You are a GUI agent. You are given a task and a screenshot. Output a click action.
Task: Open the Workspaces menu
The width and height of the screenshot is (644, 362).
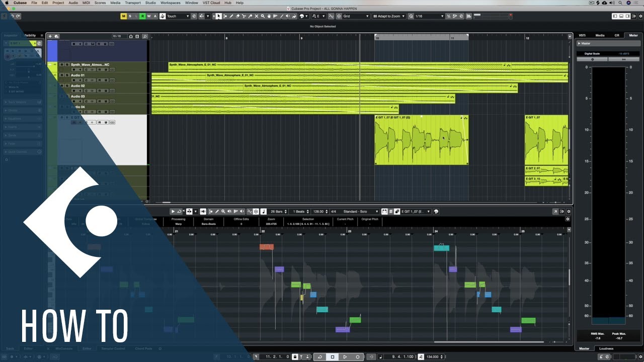(171, 3)
